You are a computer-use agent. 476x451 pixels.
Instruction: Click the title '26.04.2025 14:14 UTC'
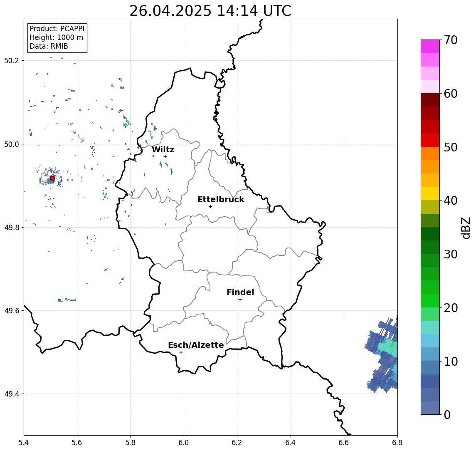[x=210, y=11]
